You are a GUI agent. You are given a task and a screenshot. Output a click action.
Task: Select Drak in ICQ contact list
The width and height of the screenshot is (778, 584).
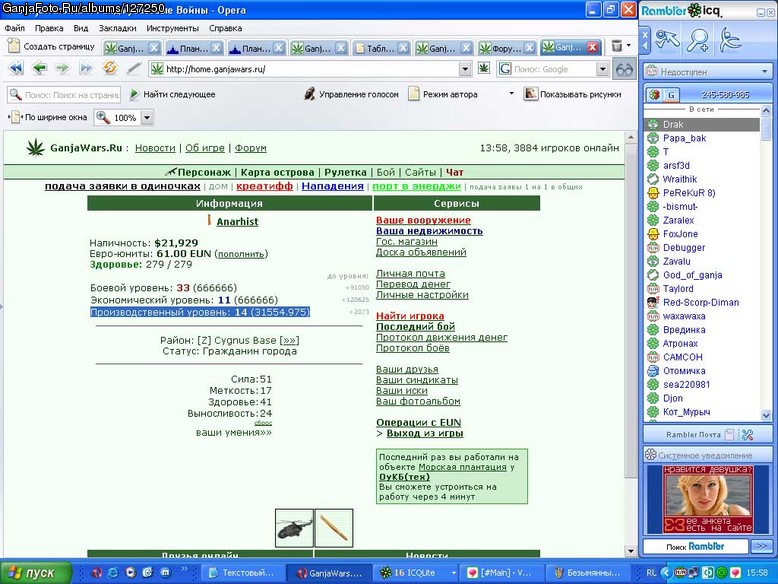coord(702,125)
